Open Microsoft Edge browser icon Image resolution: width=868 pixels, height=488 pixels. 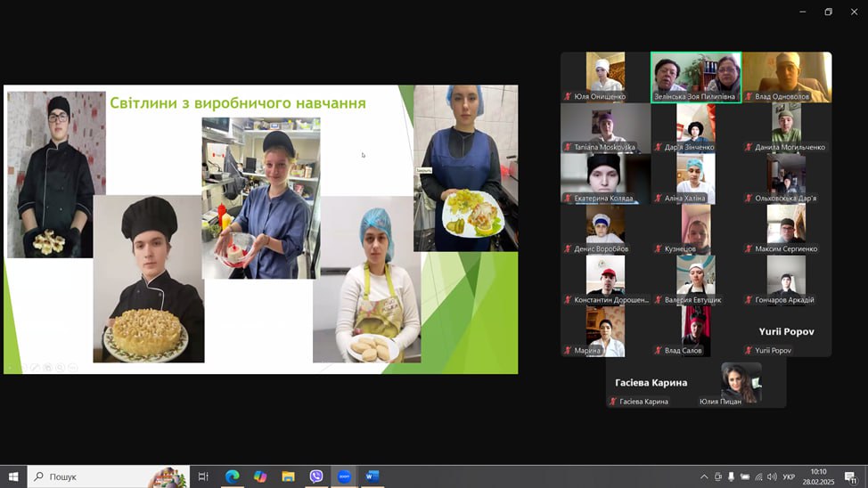coord(232,476)
